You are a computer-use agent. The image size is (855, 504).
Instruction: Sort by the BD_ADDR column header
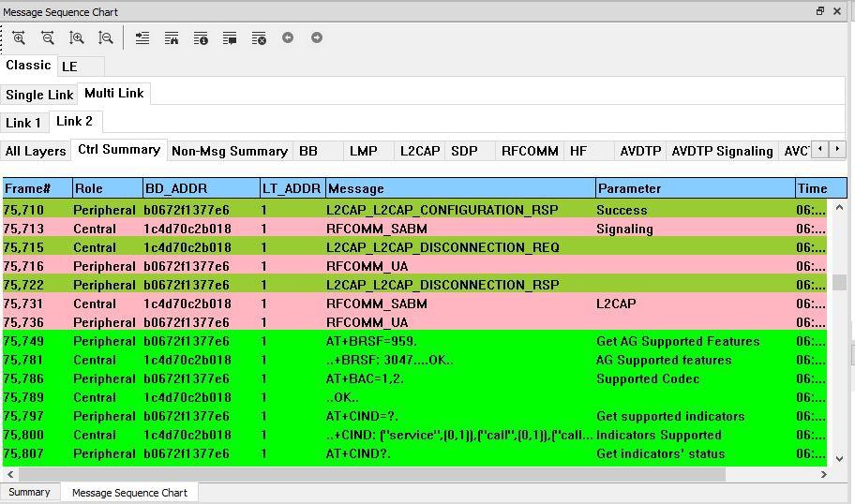click(202, 188)
